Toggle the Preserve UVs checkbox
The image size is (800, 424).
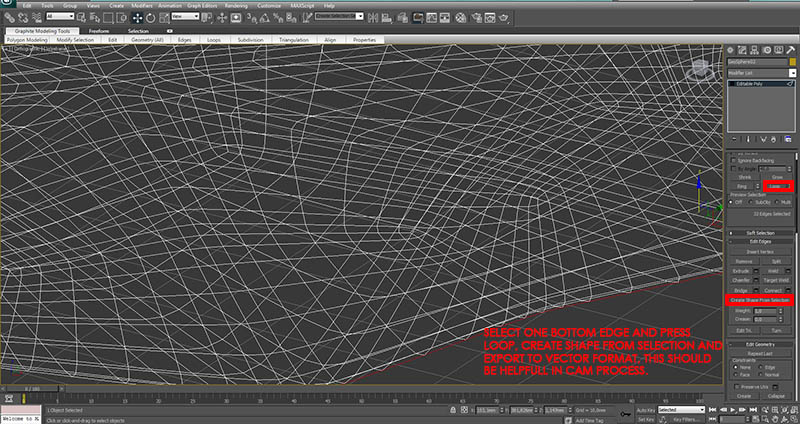tap(737, 387)
